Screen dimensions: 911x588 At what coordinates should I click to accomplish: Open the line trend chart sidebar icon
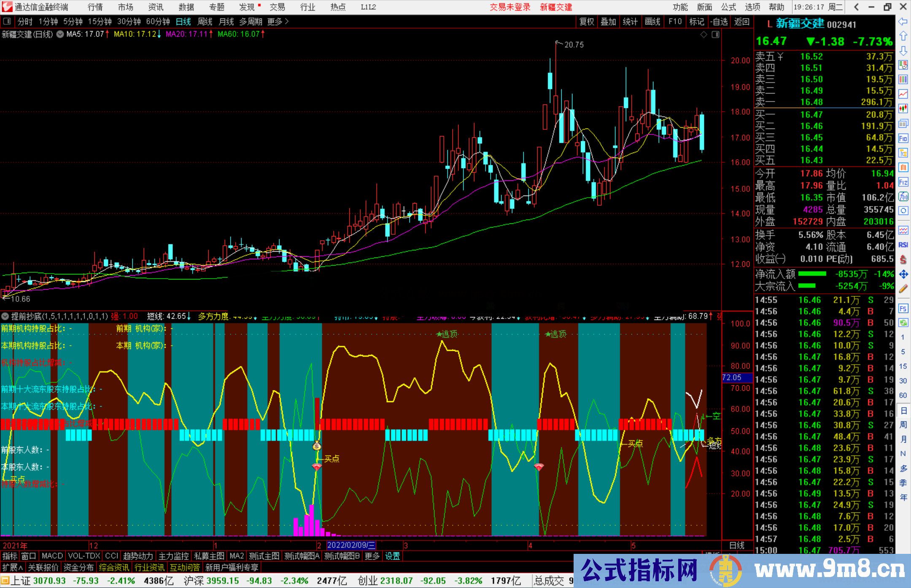click(903, 94)
